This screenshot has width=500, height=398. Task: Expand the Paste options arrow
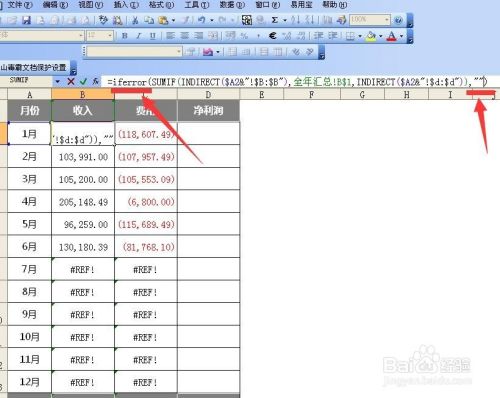[x=173, y=21]
